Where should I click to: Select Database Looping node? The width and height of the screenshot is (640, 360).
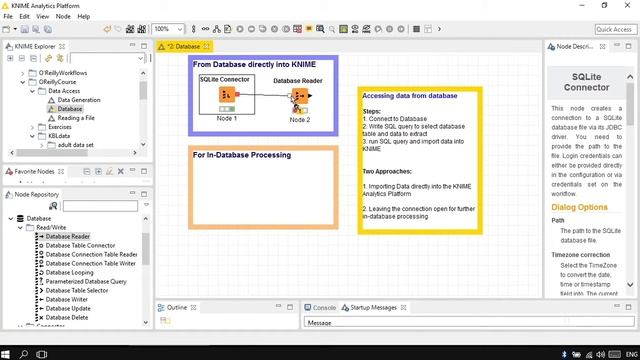(69, 273)
